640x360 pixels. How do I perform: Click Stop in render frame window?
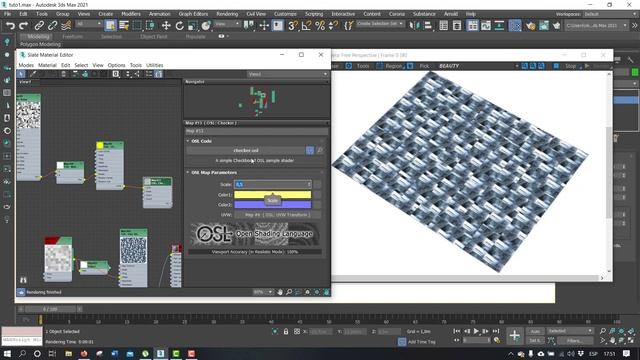pos(570,66)
